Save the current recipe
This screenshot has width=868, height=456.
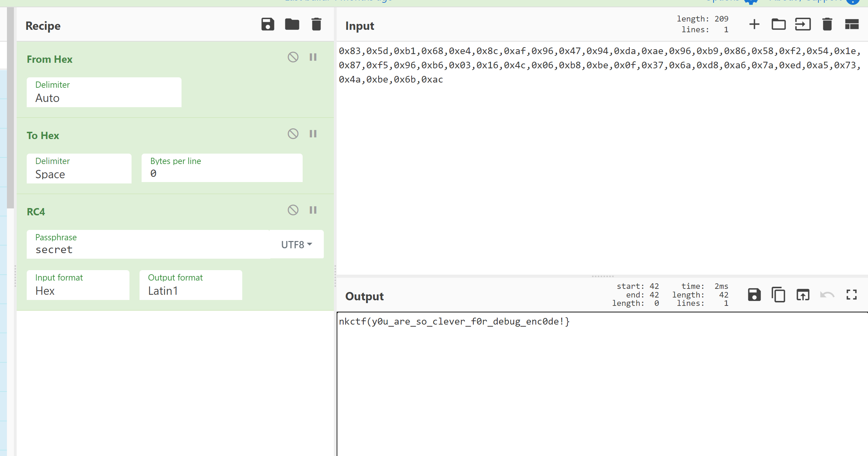coord(268,24)
